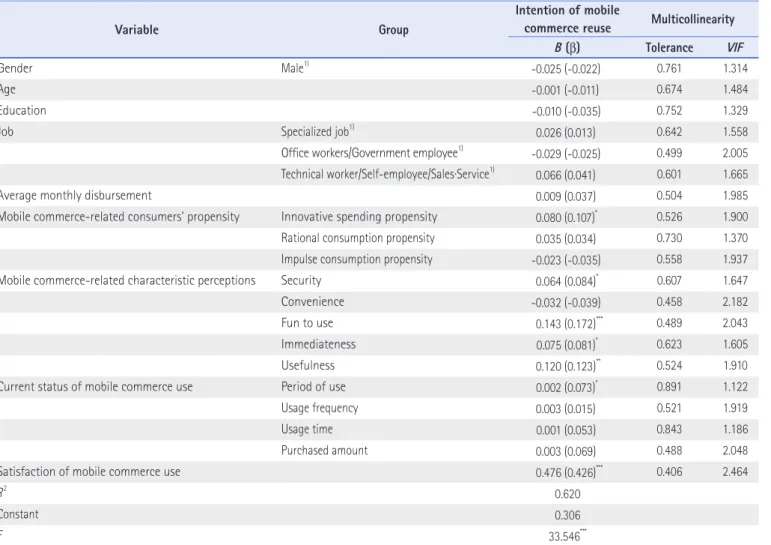The height and width of the screenshot is (545, 771).
Task: Select the 'Variable' column header
Action: click(137, 30)
